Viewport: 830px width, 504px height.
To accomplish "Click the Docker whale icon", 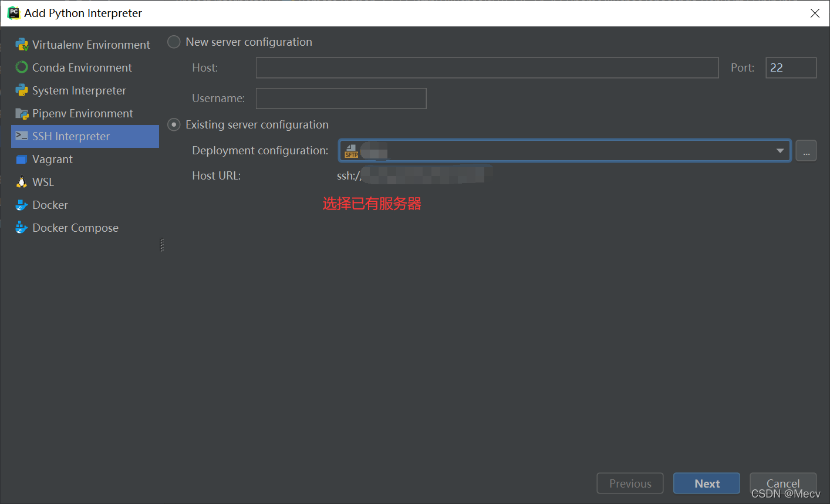I will 22,205.
